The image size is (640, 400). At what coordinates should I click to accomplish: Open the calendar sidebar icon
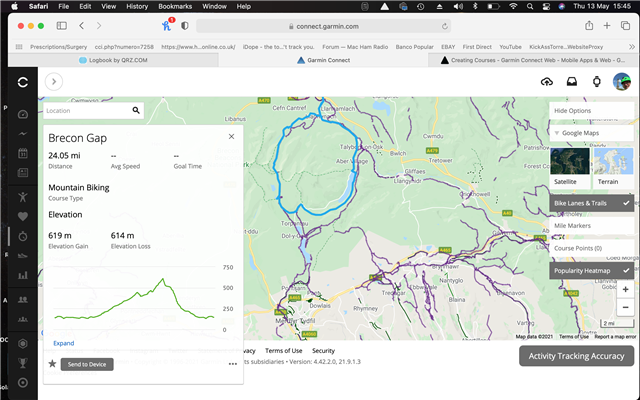[x=23, y=154]
